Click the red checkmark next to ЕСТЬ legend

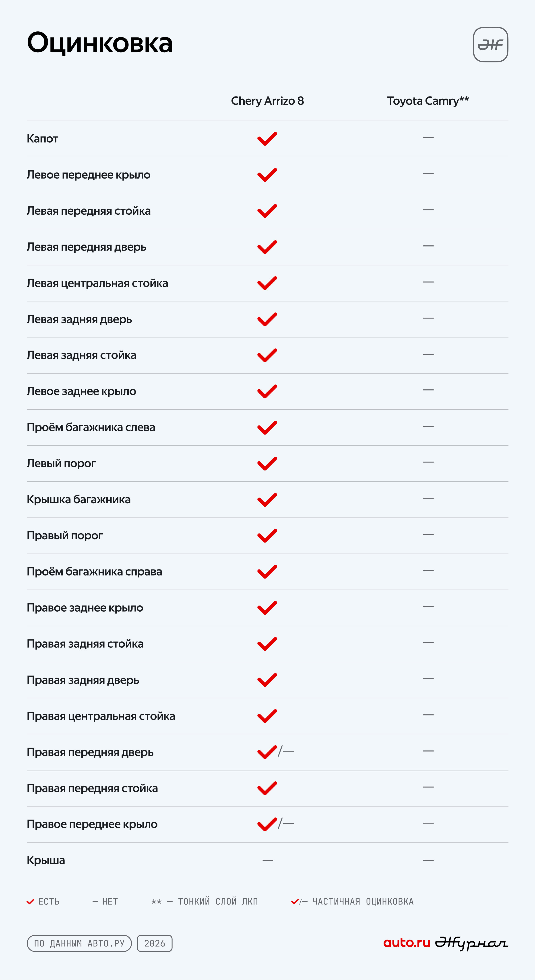point(31,901)
